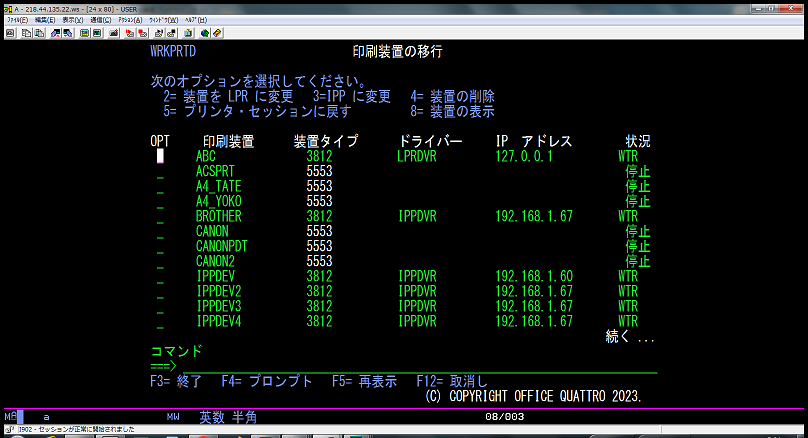Click the Print Screen toolbar icon
This screenshot has height=438, width=808.
10,32
